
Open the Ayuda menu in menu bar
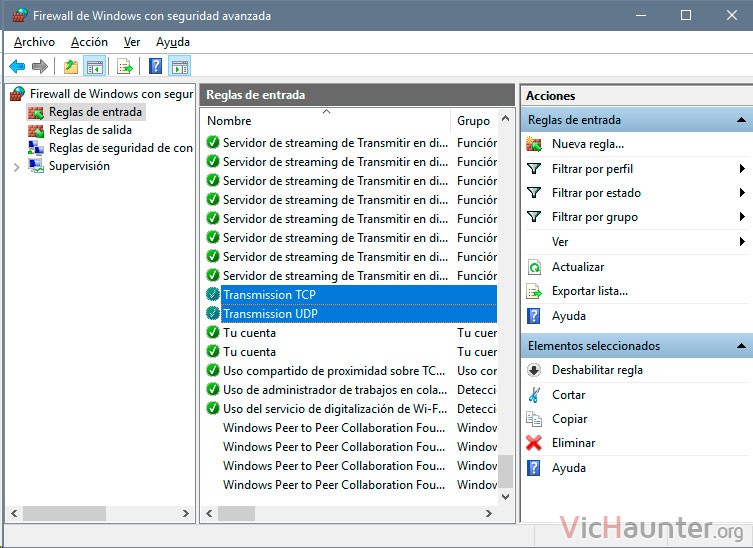173,42
